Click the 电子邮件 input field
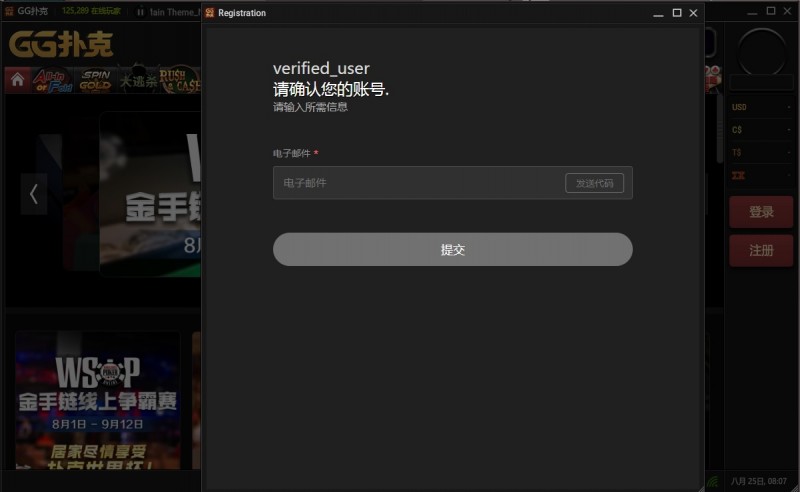 click(x=418, y=183)
